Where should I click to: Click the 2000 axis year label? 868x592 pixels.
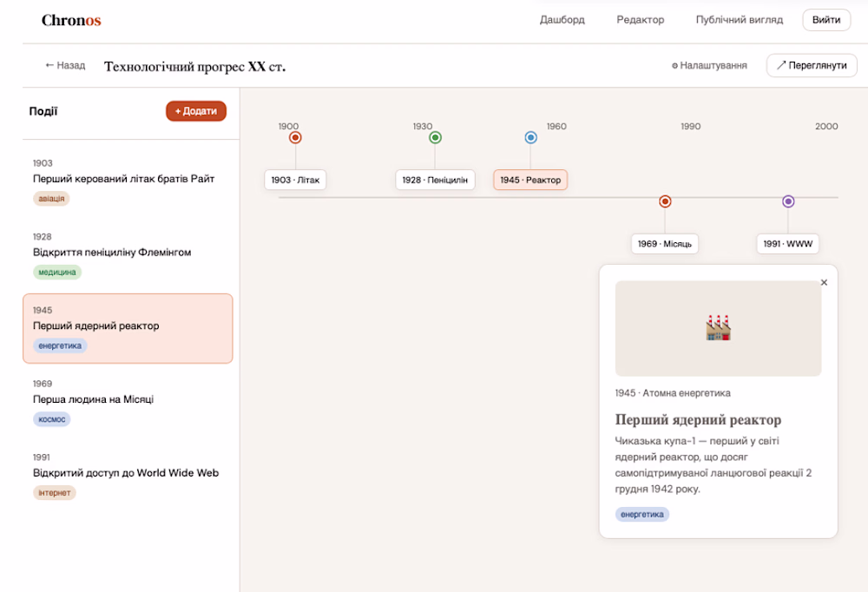[x=826, y=126]
